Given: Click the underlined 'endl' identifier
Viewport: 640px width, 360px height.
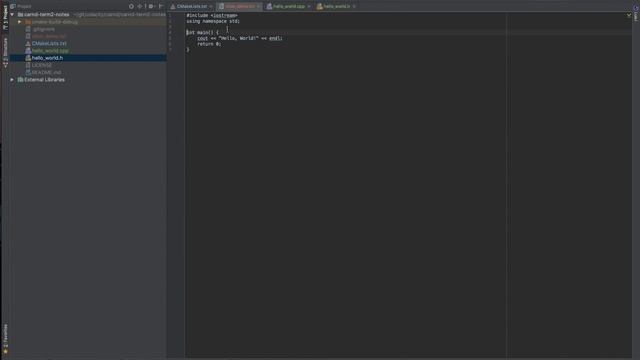Looking at the screenshot, I should (275, 38).
